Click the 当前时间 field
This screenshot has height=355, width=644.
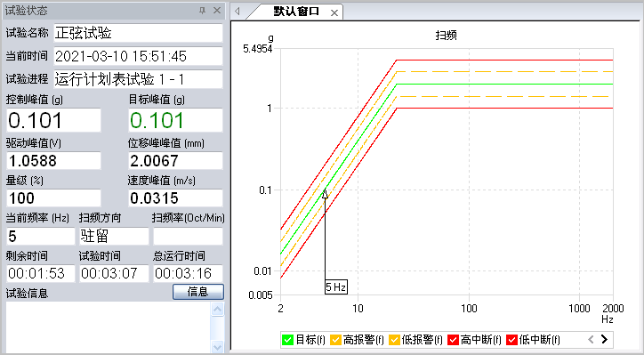[x=139, y=56]
